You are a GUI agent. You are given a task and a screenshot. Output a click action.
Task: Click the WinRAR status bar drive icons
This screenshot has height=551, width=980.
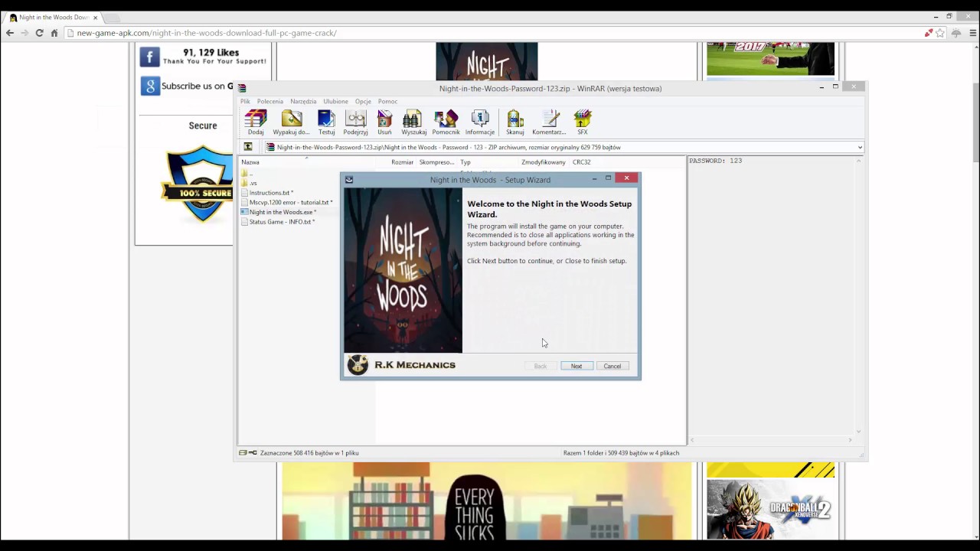coord(247,453)
